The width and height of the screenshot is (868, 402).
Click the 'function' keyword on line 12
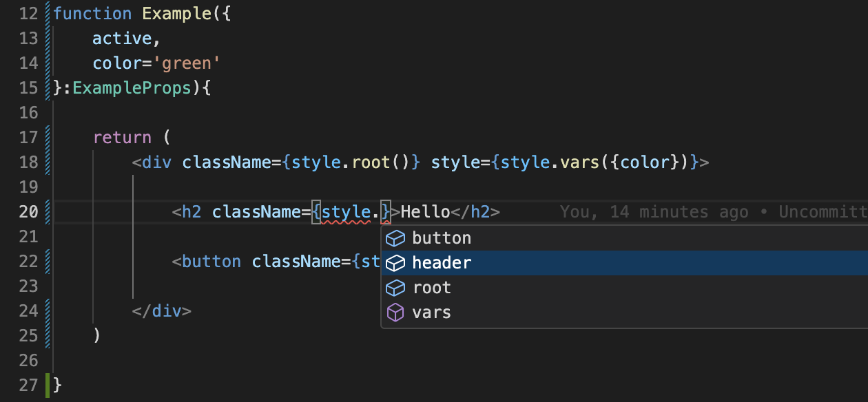(x=92, y=14)
